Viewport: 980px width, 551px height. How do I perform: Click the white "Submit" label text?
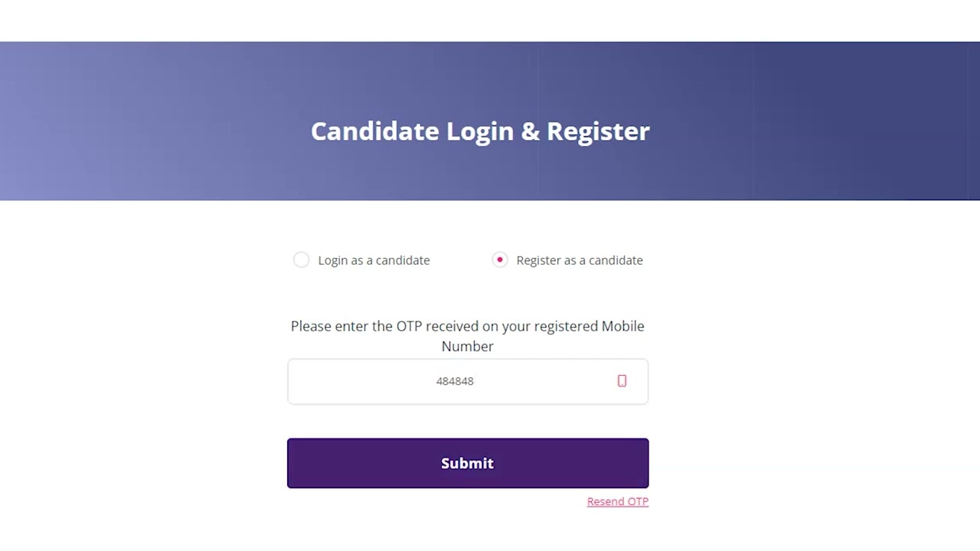[x=467, y=463]
